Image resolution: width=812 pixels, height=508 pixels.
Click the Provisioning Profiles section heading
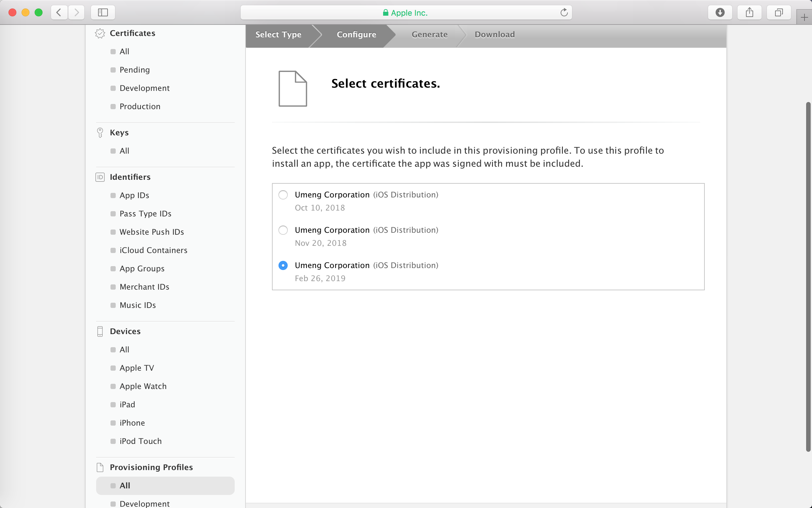(151, 467)
